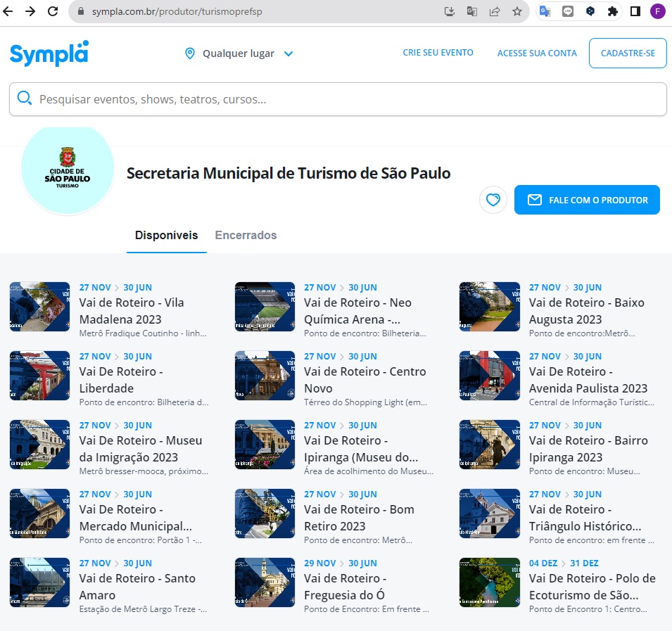Screen dimensions: 672x631
Task: Open Mercado Municipal event thumbnail
Action: pyautogui.click(x=39, y=514)
